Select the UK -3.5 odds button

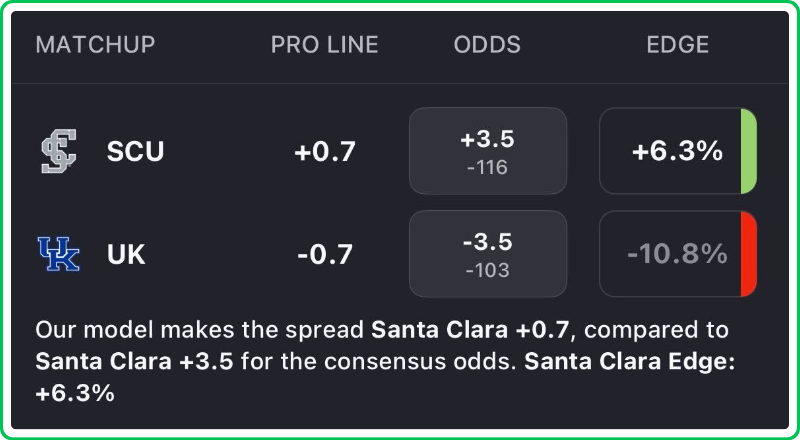pyautogui.click(x=487, y=254)
